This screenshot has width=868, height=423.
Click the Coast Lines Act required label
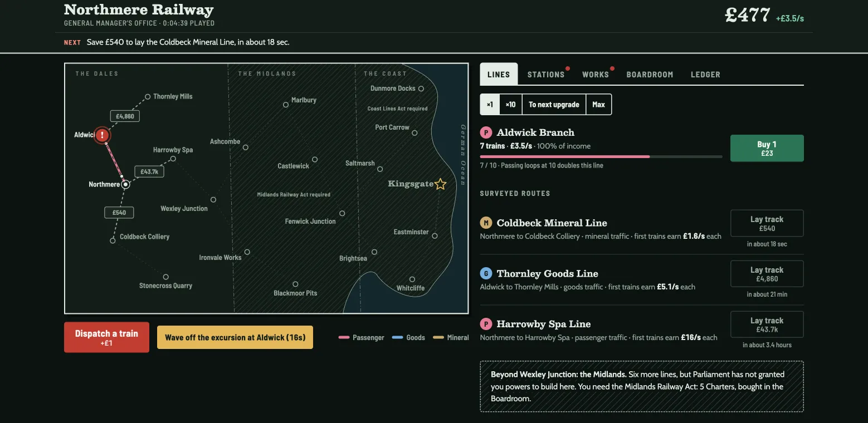coord(397,109)
